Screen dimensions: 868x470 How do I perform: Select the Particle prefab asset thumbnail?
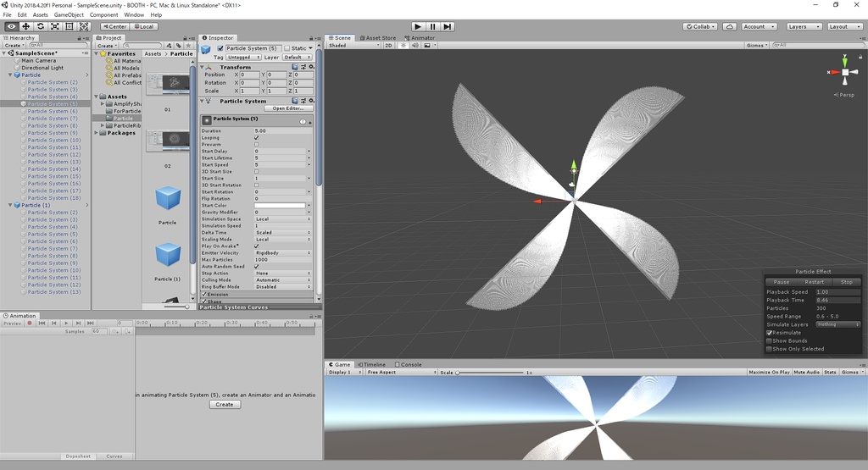168,199
